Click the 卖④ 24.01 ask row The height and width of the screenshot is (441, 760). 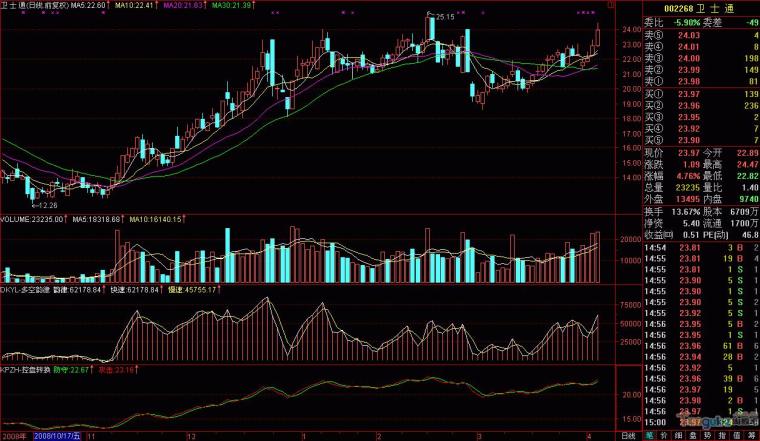pos(701,47)
